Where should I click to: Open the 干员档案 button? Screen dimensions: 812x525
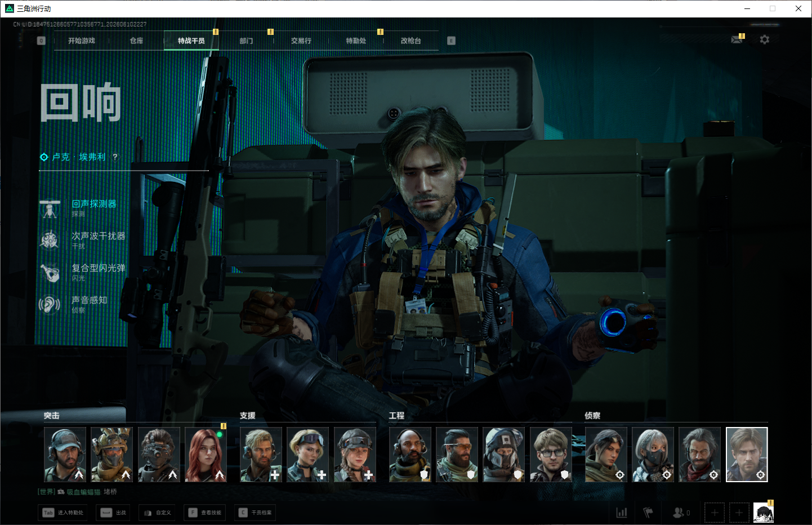tap(256, 513)
